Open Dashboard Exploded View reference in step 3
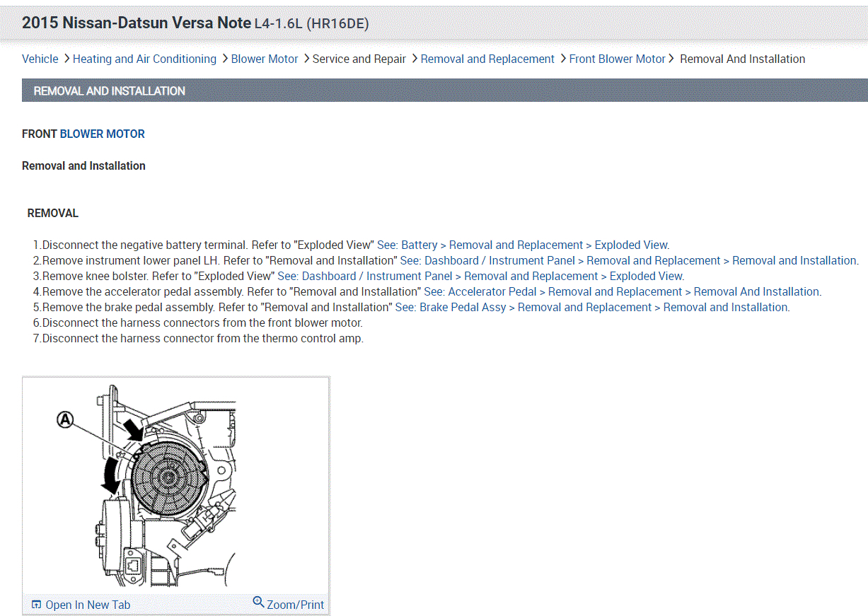The width and height of the screenshot is (868, 616). pos(481,277)
